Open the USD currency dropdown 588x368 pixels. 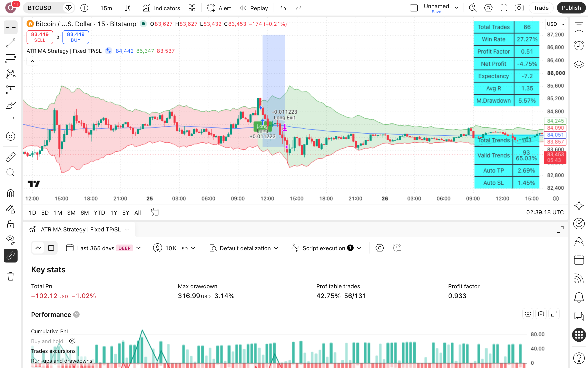(x=556, y=24)
